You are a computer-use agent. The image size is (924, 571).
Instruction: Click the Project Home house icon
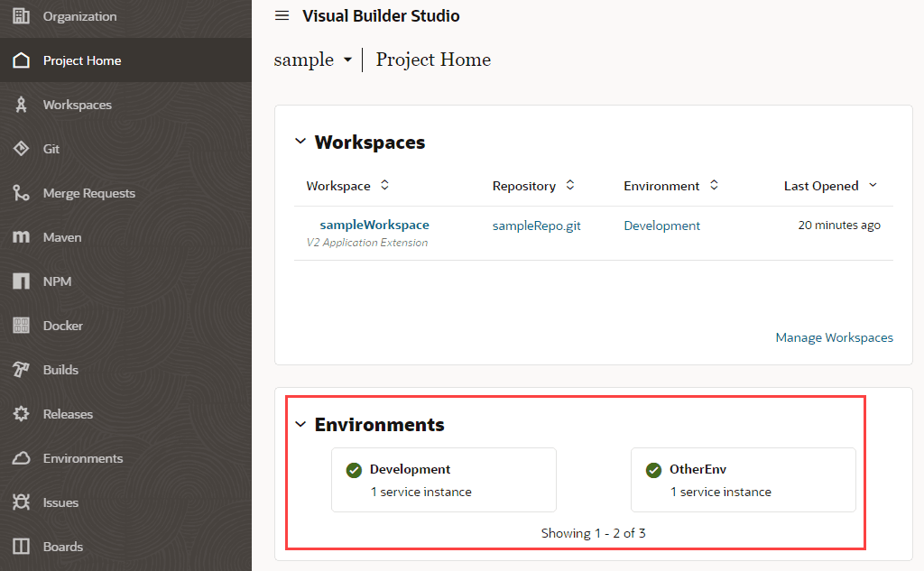coord(22,60)
